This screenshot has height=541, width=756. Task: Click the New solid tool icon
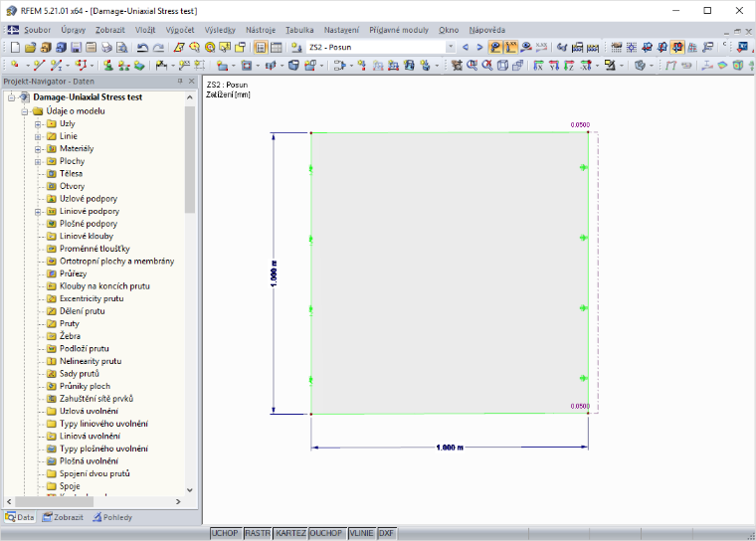tap(293, 65)
